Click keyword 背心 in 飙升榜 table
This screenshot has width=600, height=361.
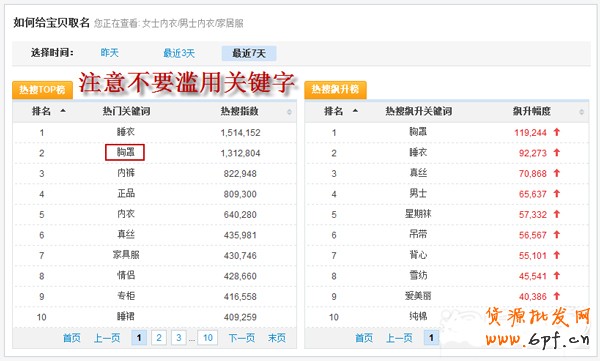point(418,255)
